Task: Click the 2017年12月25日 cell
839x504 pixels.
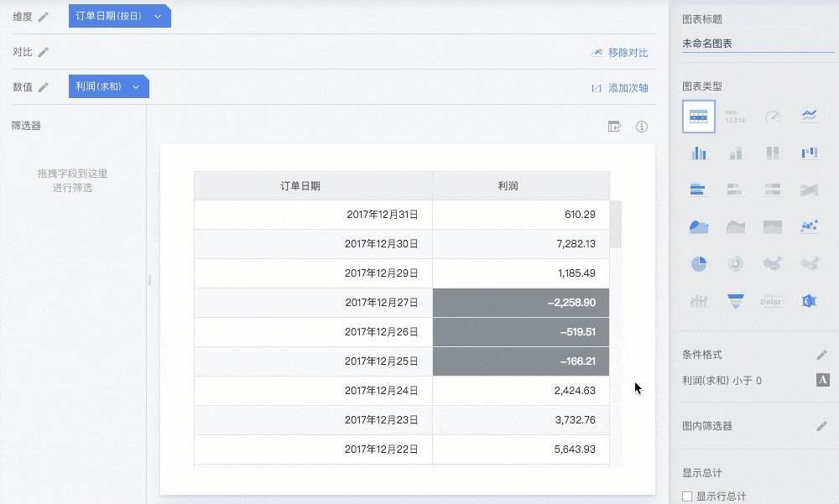Action: point(313,361)
